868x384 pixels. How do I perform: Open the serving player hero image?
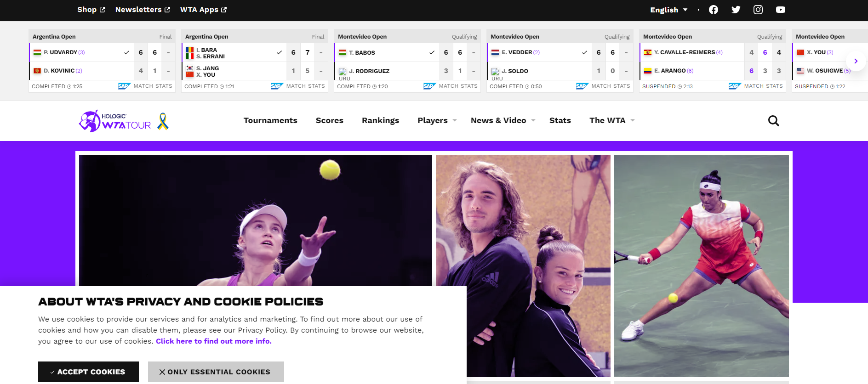pos(256,220)
